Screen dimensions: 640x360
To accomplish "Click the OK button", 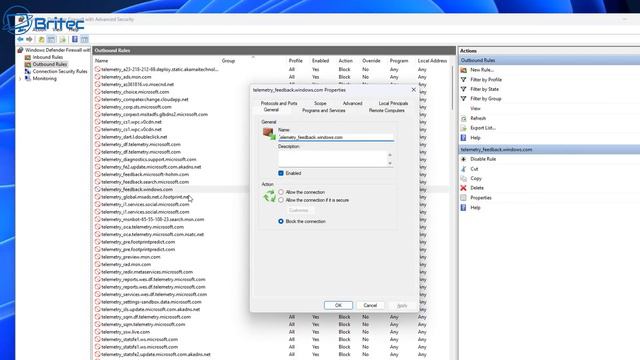I will click(338, 305).
